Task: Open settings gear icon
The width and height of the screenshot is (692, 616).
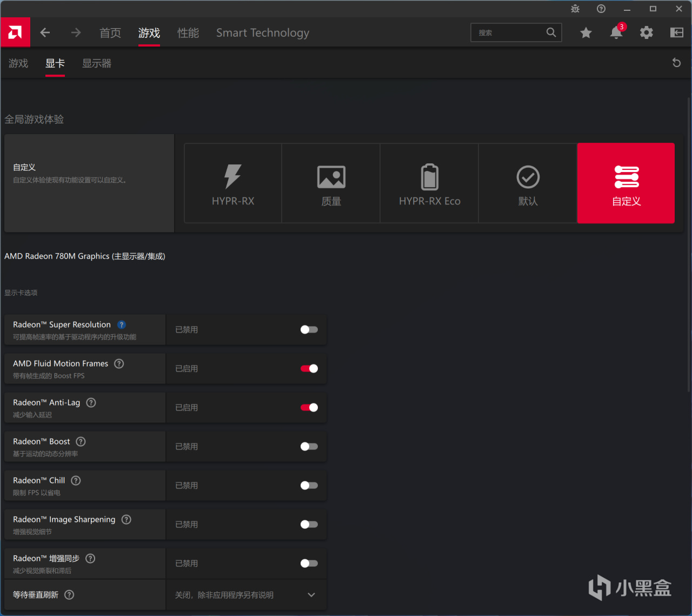Action: click(647, 33)
